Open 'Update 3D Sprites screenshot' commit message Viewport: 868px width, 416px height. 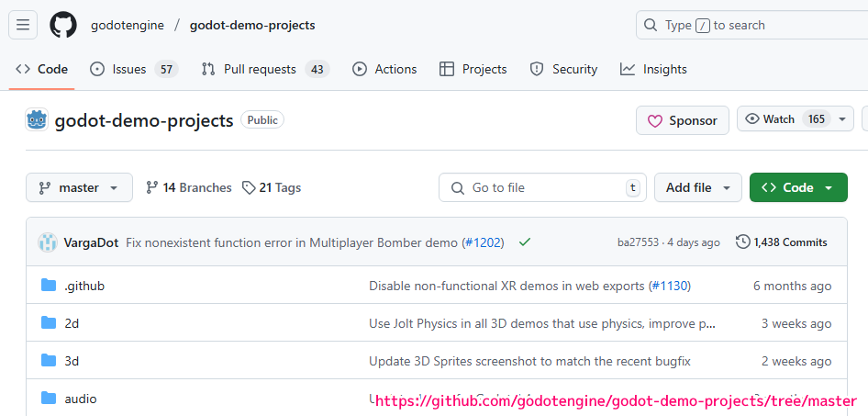[529, 362]
